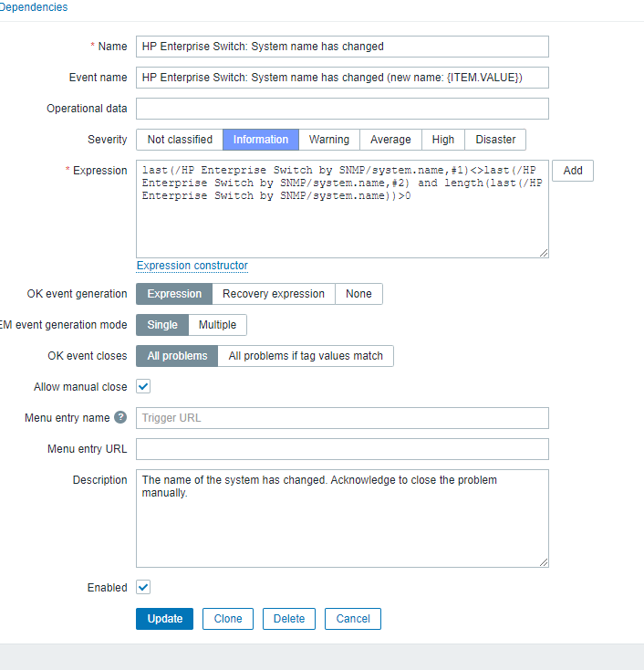Select Information severity
Viewport: 644px width, 670px height.
pos(261,140)
